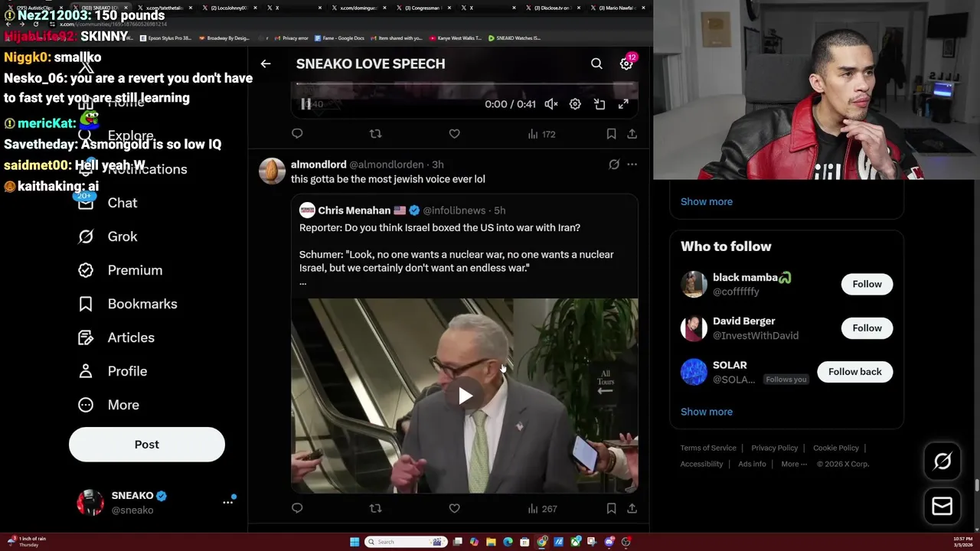980x551 pixels.
Task: Repost almondlord's post
Action: (375, 508)
